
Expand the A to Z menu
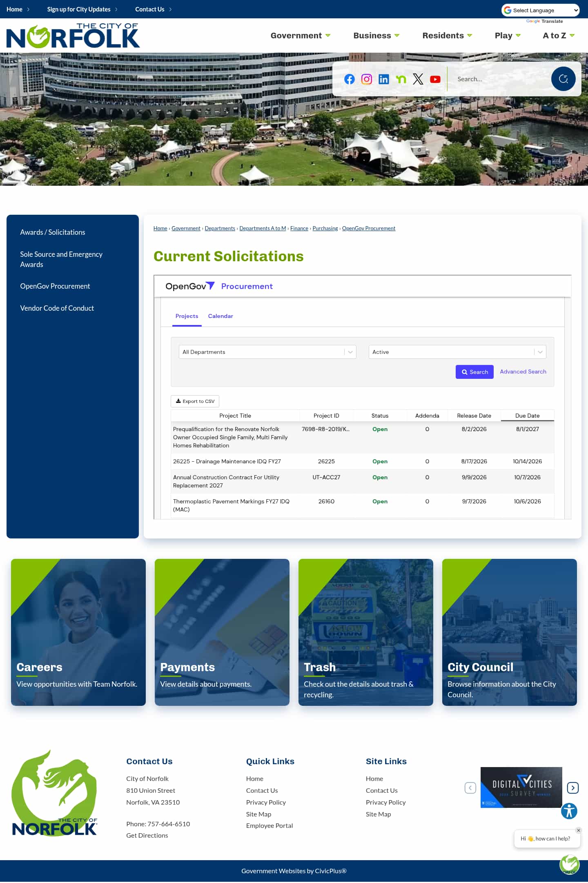(559, 36)
